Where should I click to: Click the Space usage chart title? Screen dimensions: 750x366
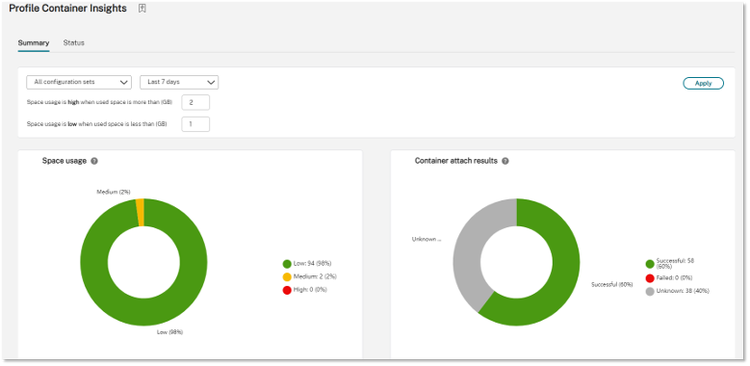coord(64,161)
